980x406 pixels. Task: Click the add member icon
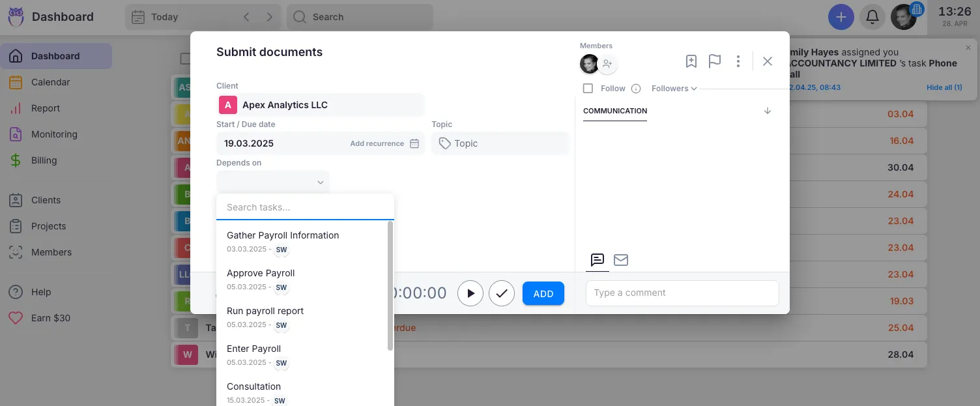[607, 64]
